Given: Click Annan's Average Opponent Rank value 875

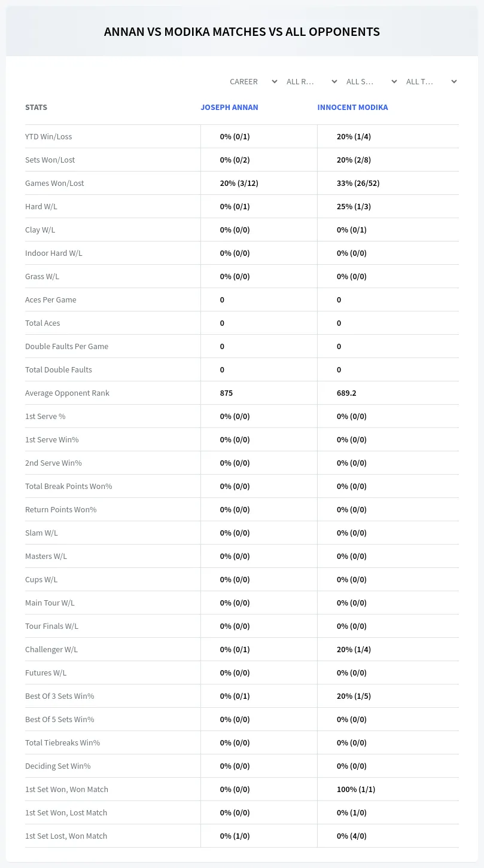Looking at the screenshot, I should pos(226,393).
